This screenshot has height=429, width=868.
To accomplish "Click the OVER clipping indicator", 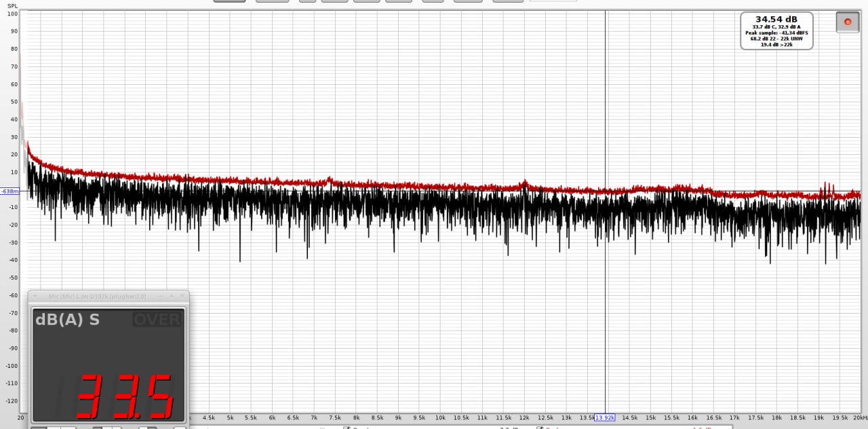I will [157, 319].
